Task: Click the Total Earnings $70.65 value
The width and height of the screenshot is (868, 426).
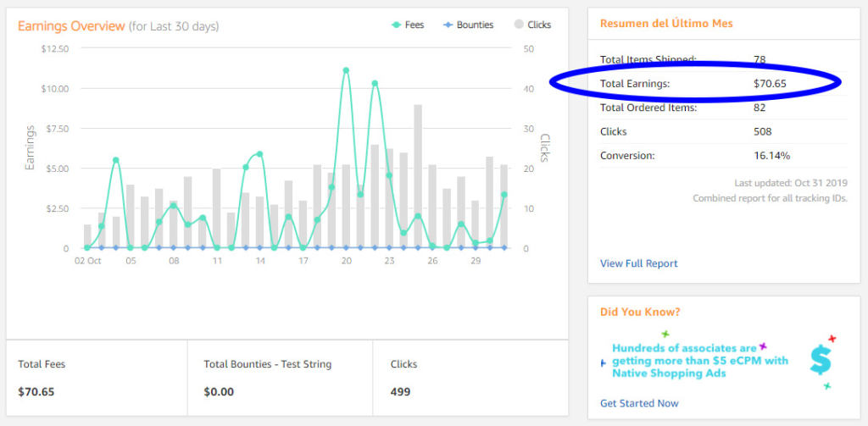Action: [x=770, y=84]
